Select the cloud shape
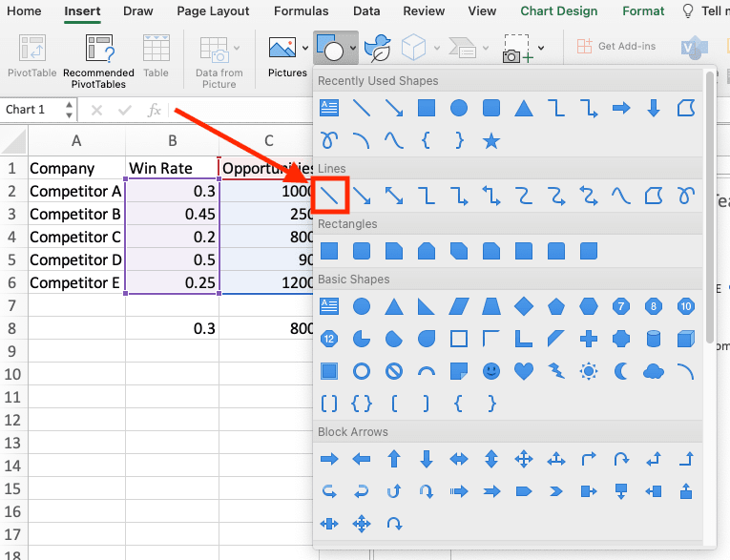The width and height of the screenshot is (730, 560). click(x=653, y=370)
